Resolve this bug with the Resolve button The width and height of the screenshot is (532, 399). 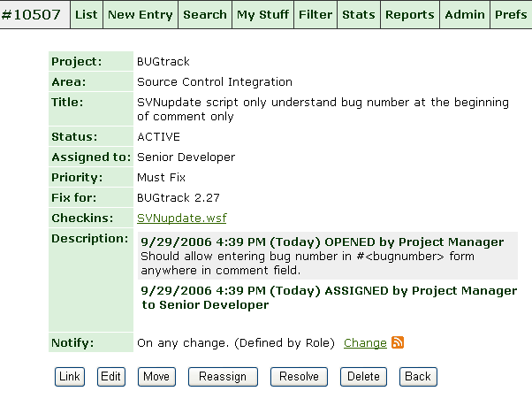coord(299,376)
